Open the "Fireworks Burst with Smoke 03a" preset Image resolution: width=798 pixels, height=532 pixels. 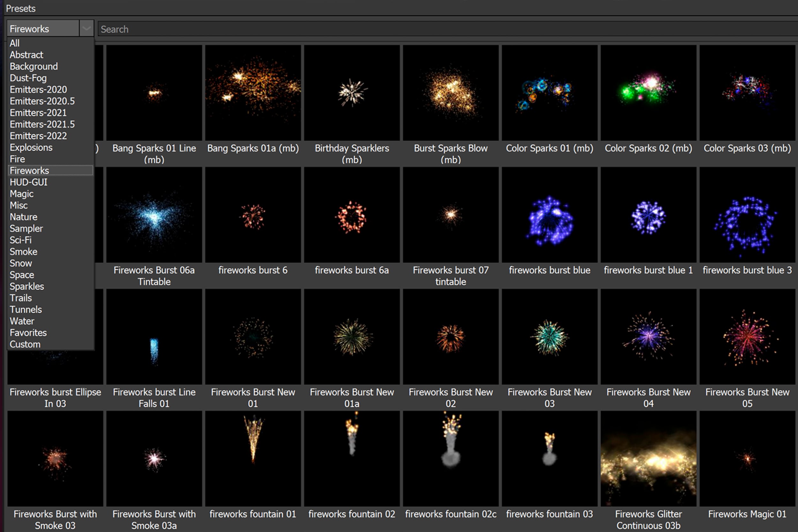(x=154, y=459)
